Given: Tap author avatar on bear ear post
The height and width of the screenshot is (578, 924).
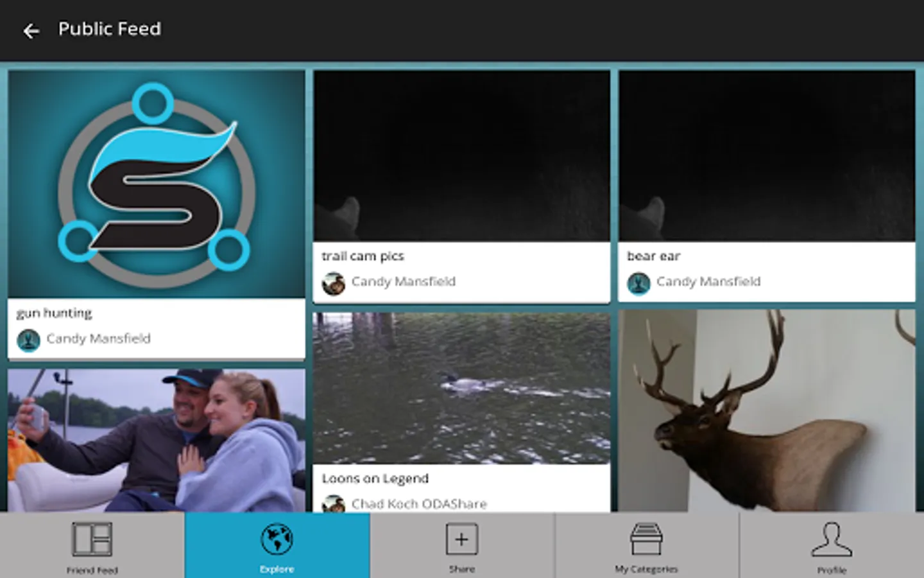Looking at the screenshot, I should (638, 283).
